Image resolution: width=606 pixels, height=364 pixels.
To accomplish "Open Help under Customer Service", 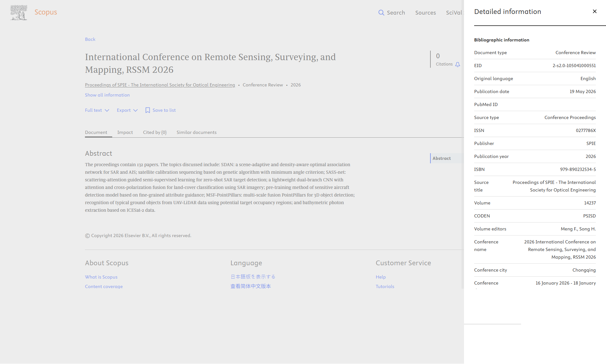I will [x=381, y=277].
